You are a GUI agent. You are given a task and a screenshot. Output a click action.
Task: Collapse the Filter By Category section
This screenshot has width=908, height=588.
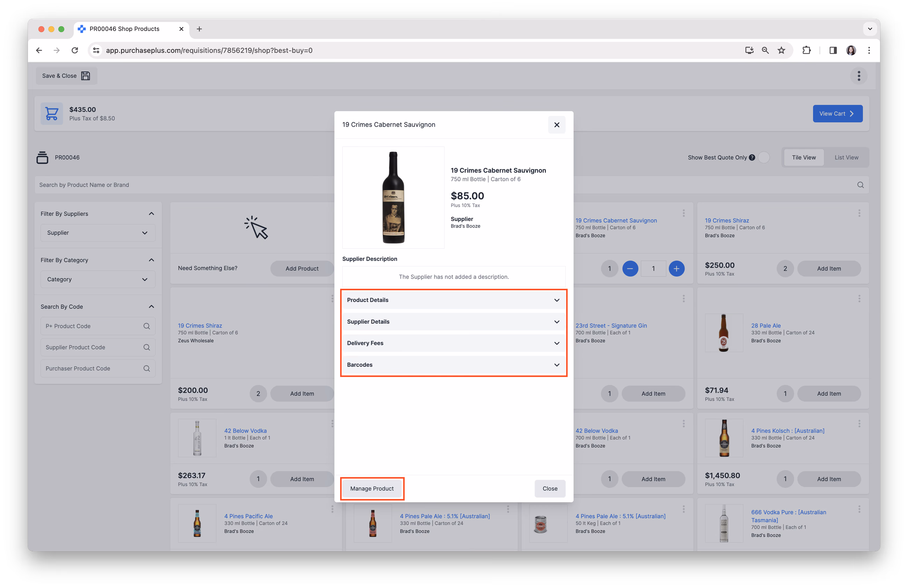point(152,260)
